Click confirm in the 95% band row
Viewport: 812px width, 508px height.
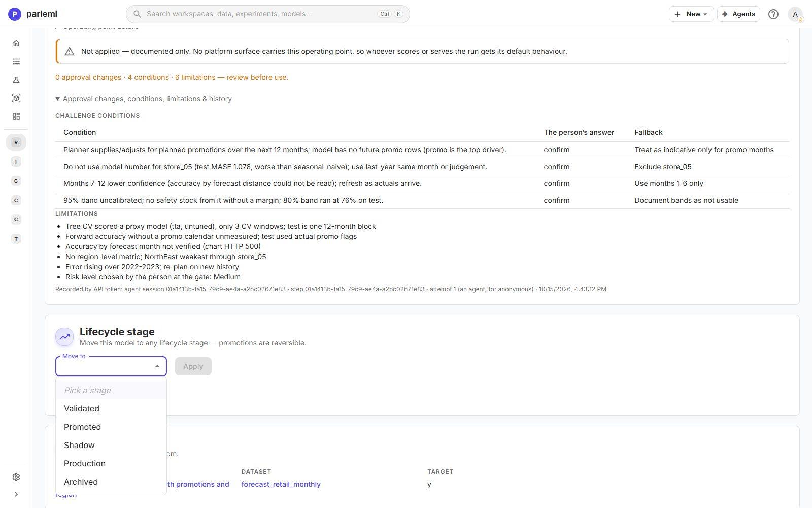click(x=557, y=200)
